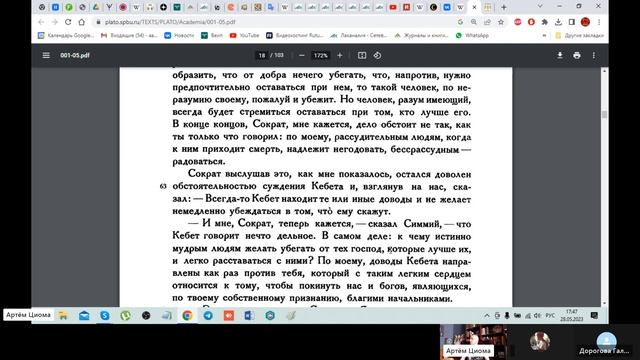Open the tab search chevron
640x360 pixels.
[540, 7]
